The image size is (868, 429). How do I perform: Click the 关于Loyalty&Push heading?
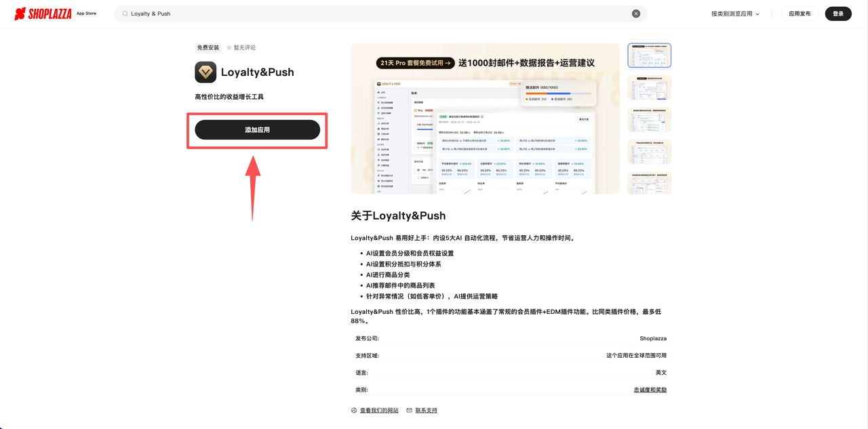398,216
